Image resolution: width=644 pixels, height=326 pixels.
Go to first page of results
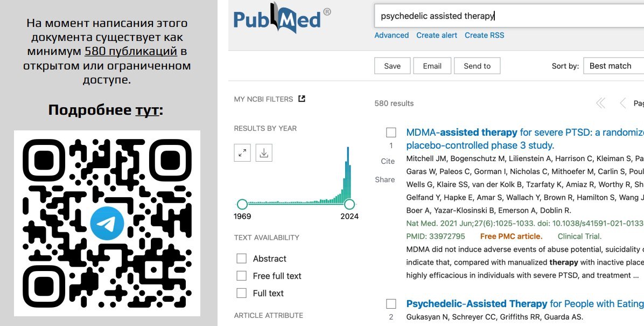600,103
